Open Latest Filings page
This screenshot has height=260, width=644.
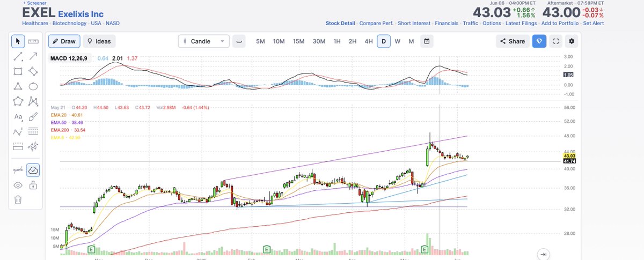pyautogui.click(x=521, y=24)
